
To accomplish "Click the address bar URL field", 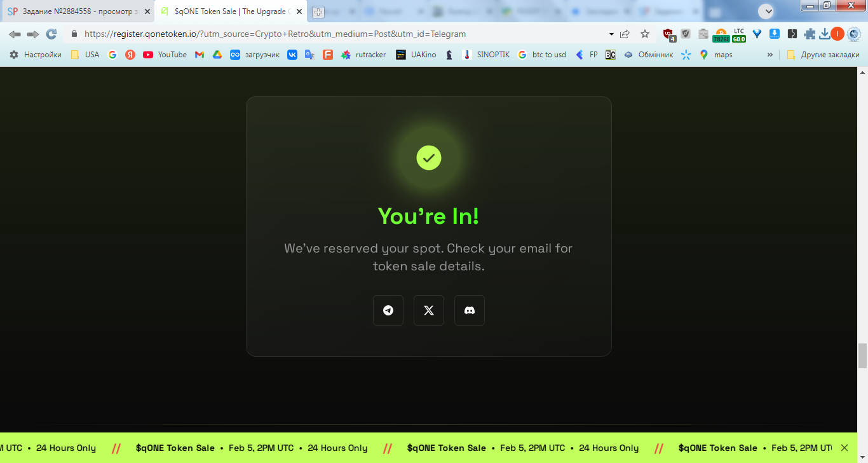I will [343, 34].
